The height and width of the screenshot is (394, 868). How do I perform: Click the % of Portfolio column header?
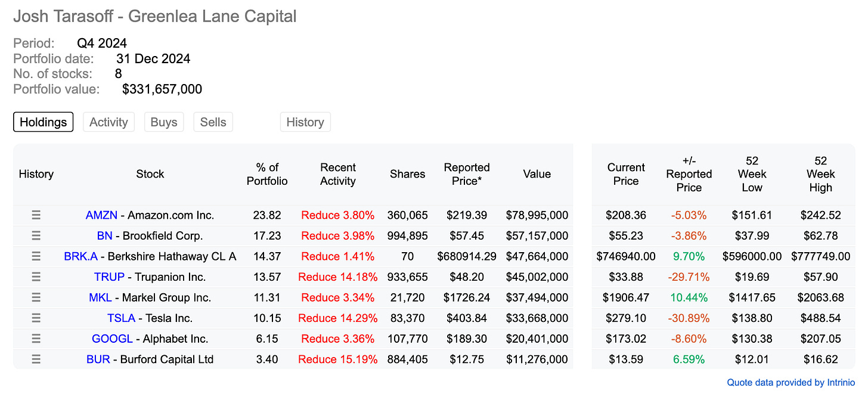point(267,174)
